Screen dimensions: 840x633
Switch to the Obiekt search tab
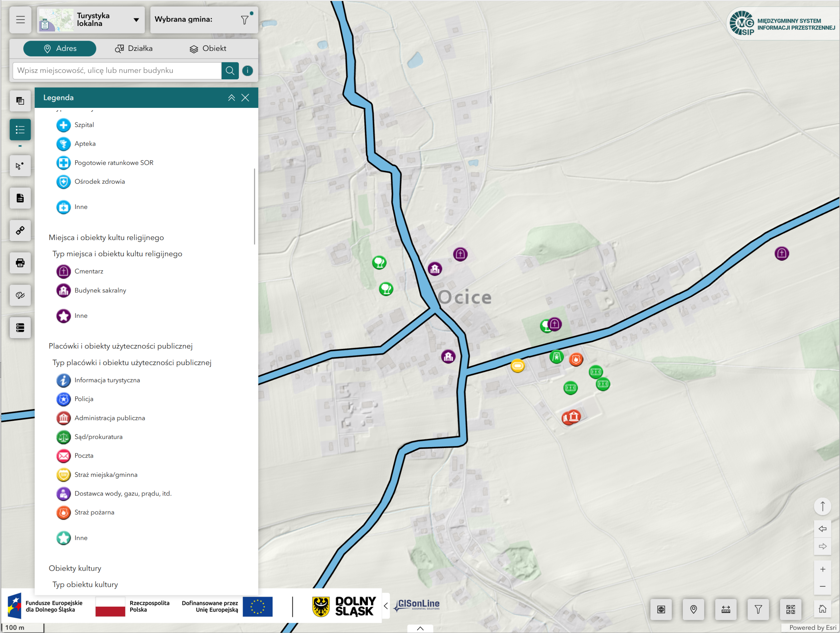tap(208, 49)
